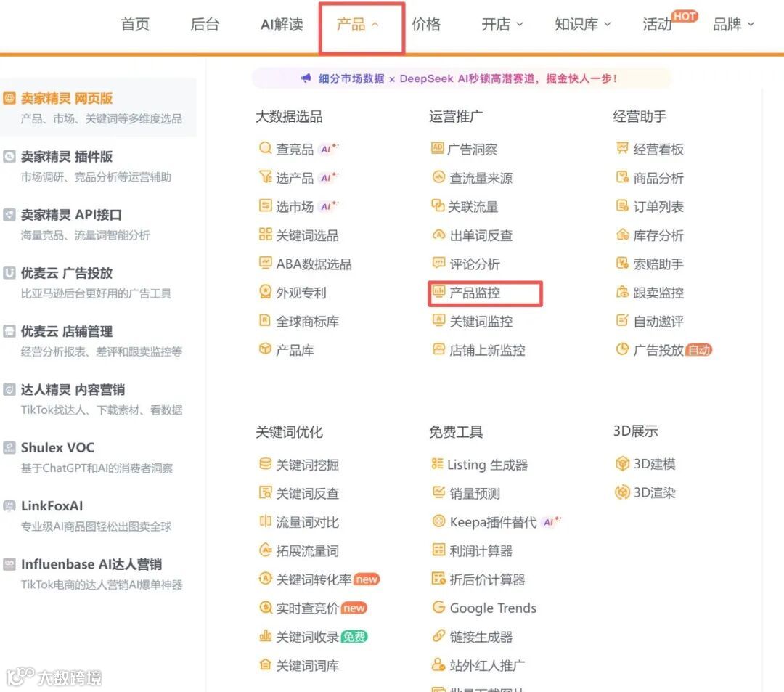784x692 pixels.
Task: Click the 店铺上新监控 store icon
Action: (x=438, y=349)
